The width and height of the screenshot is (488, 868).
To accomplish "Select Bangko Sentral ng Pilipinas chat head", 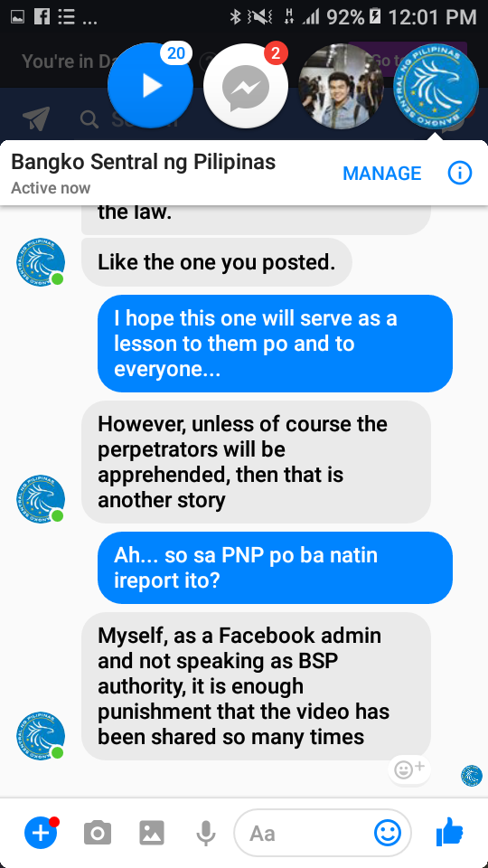I will point(436,87).
